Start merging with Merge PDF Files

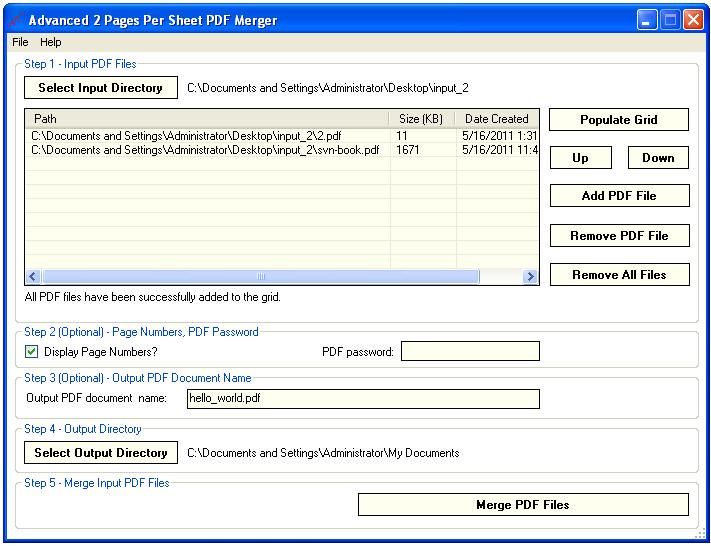523,505
